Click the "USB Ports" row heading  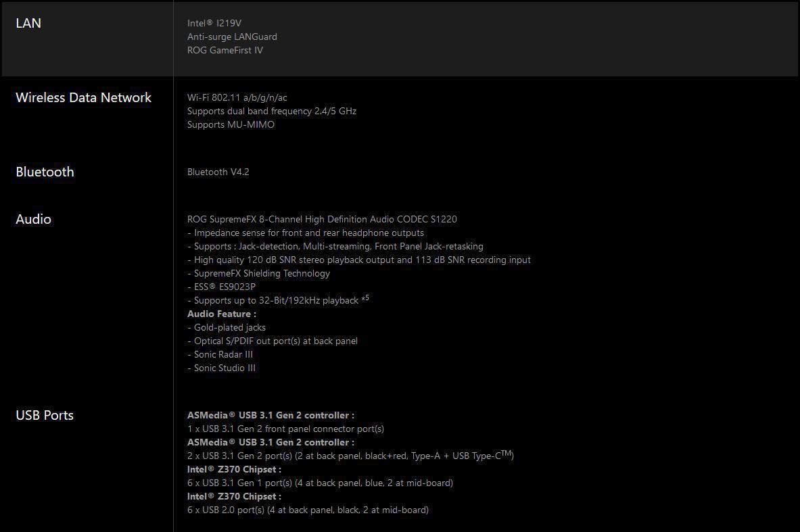click(x=45, y=415)
